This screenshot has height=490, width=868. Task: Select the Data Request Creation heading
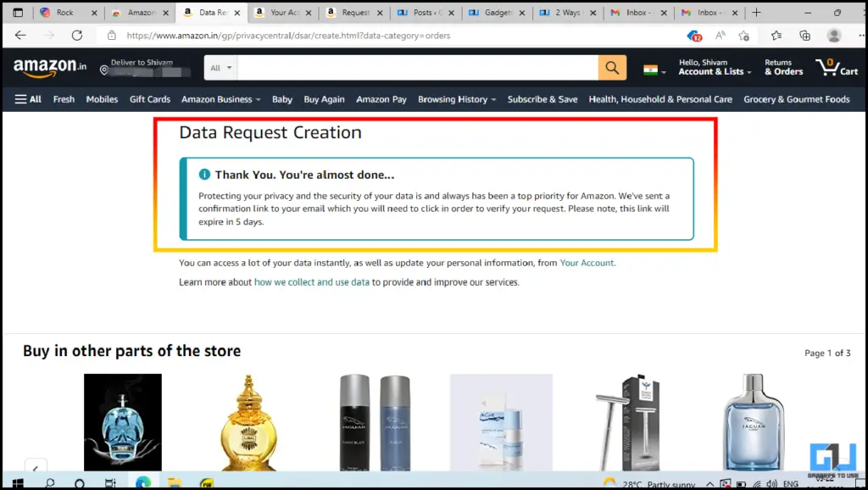tap(270, 132)
